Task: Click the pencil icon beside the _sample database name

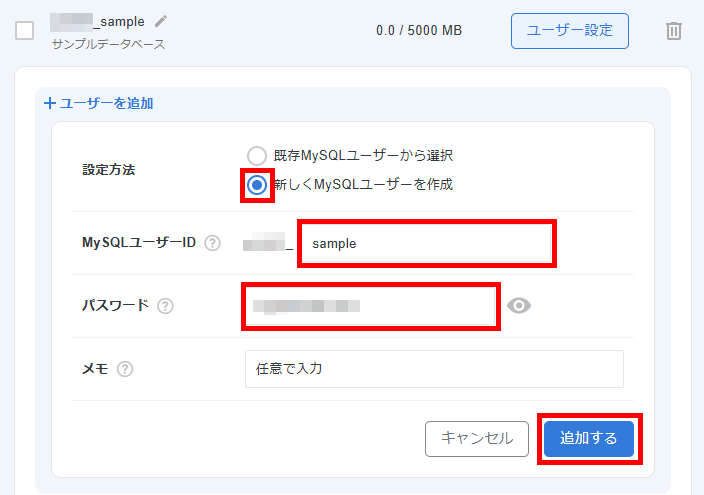Action: pyautogui.click(x=161, y=21)
